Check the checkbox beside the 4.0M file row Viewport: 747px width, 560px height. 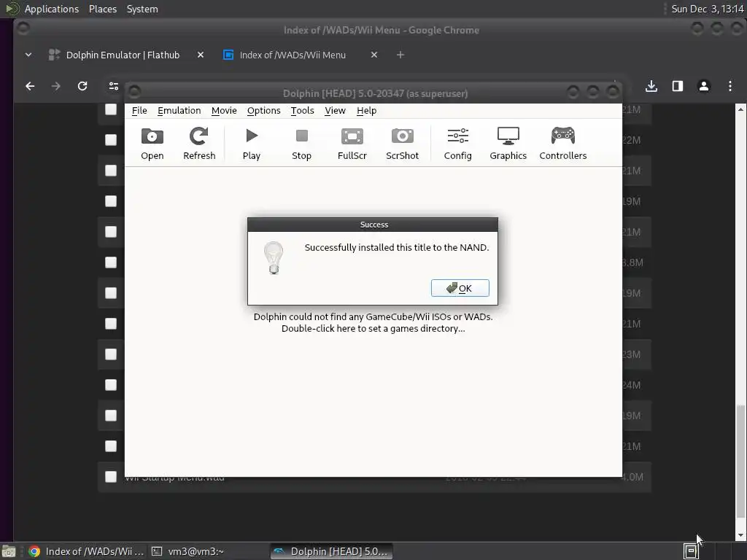111,477
